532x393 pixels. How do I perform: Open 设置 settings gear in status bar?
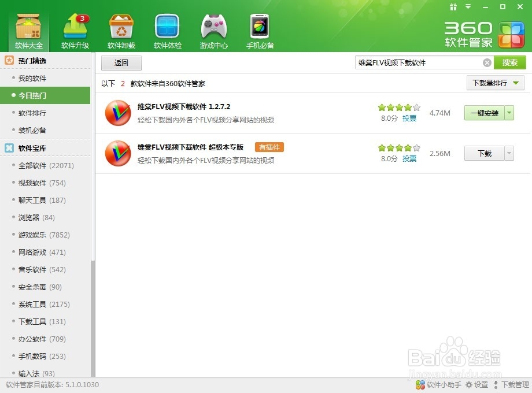point(476,384)
